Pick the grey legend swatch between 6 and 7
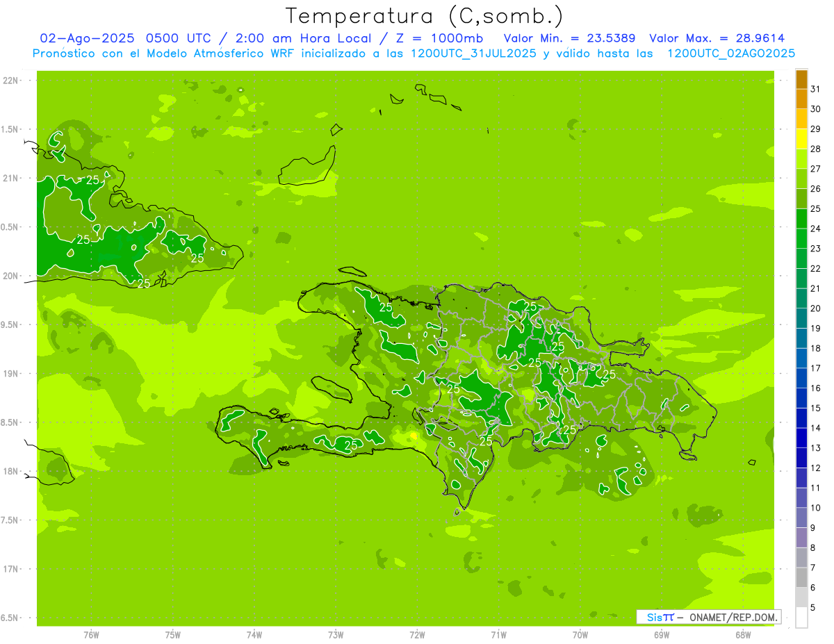The height and width of the screenshot is (644, 834). point(802,577)
